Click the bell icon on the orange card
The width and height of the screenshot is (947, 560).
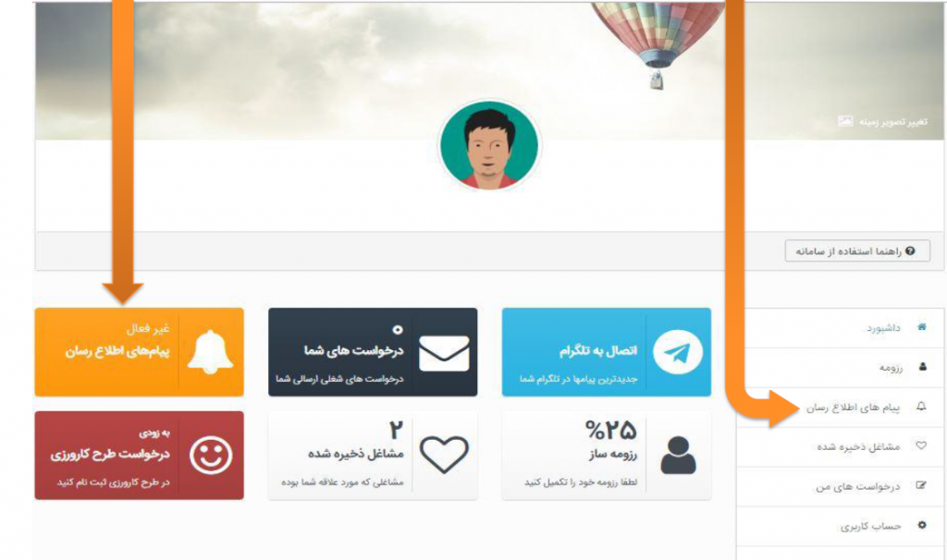[210, 352]
